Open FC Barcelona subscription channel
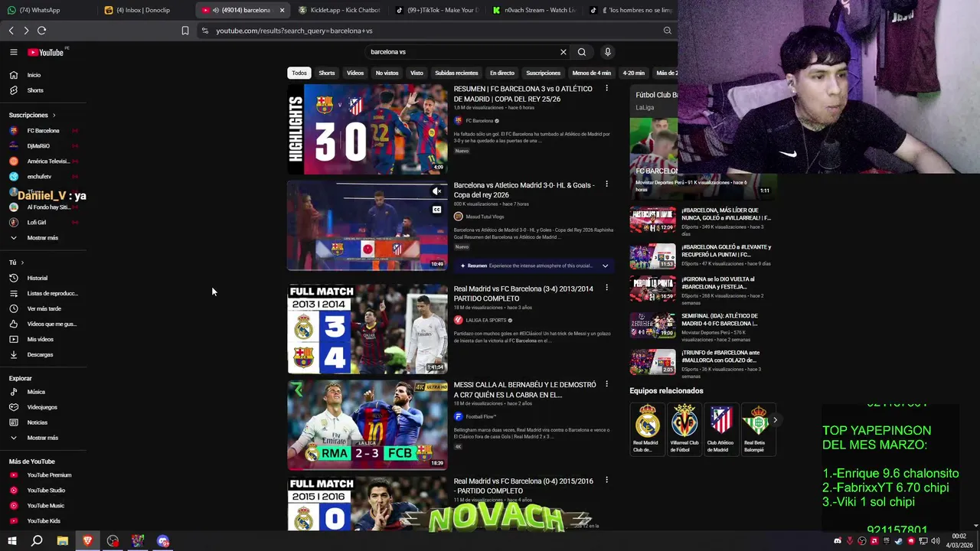Viewport: 980px width, 551px height. [43, 131]
